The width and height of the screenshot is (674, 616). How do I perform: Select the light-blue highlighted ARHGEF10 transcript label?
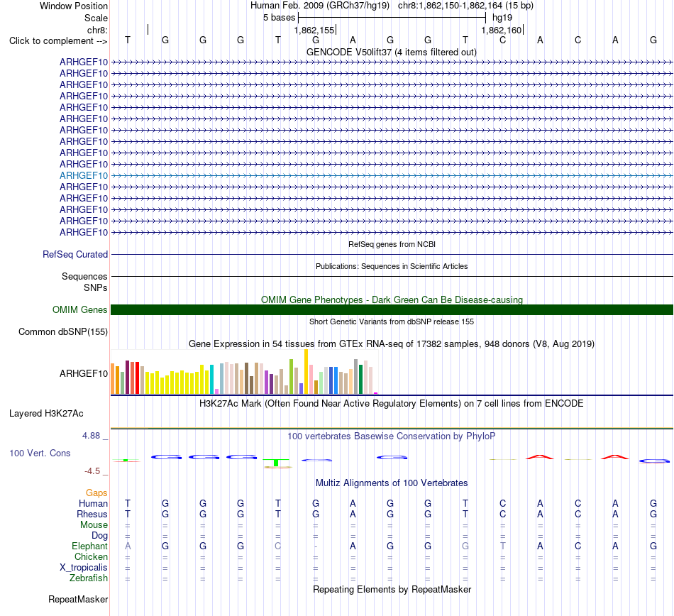click(x=84, y=175)
